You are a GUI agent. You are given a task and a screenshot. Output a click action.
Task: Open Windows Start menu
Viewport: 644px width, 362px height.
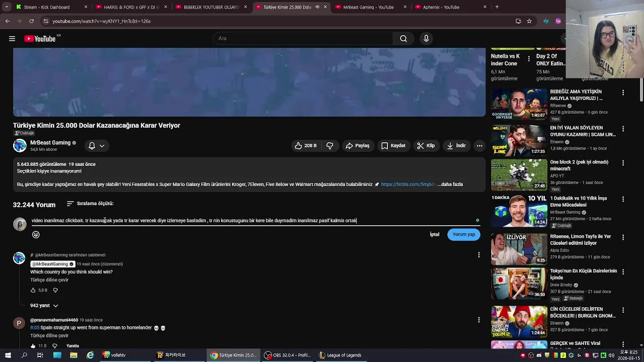coord(9,355)
